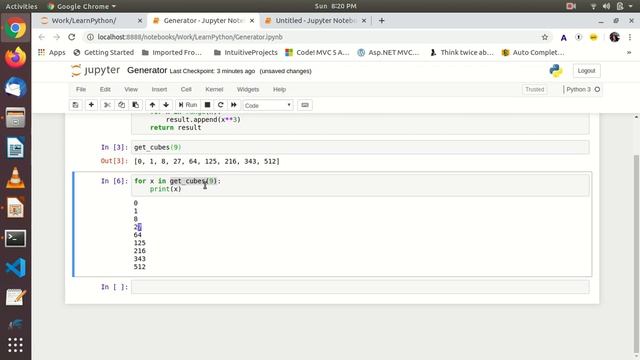The width and height of the screenshot is (640, 360).
Task: Close the Work/LearnPython/ tab
Action: point(140,20)
